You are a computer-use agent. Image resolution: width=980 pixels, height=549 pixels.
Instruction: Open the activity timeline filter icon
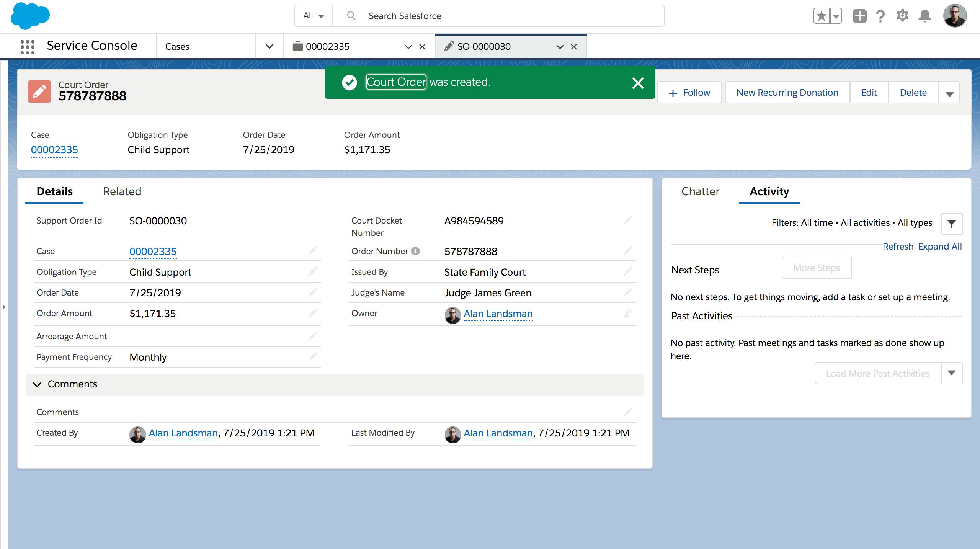(x=952, y=224)
